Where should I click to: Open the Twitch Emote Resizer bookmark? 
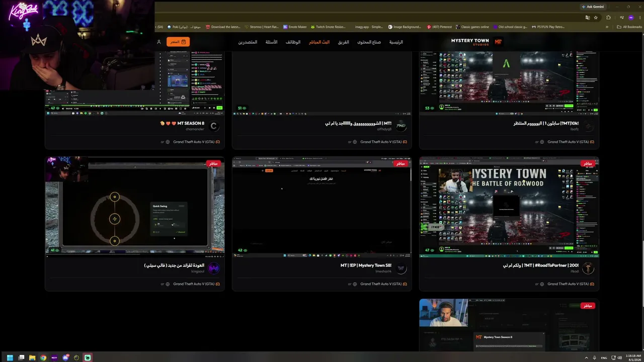coord(328,27)
